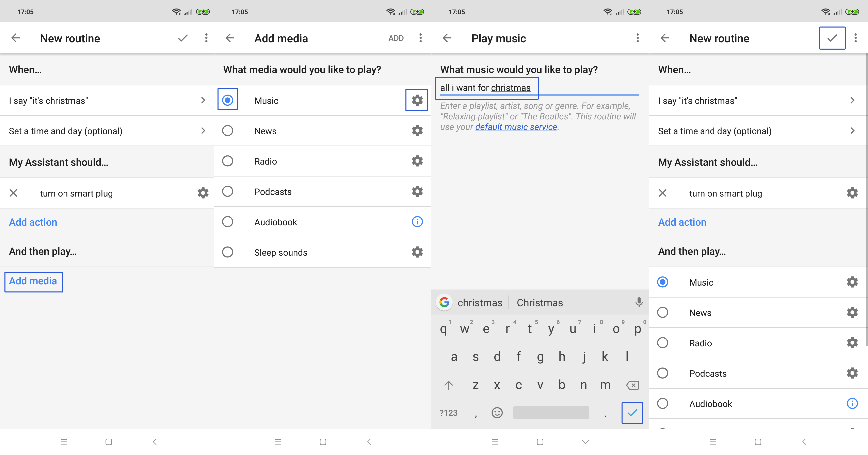Click the gear icon next to Sleep sounds
868x455 pixels.
pos(417,252)
